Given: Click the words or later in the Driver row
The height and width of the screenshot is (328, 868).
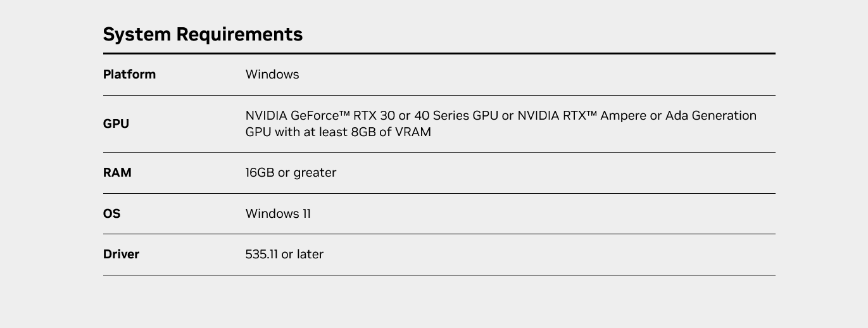Looking at the screenshot, I should pos(303,254).
